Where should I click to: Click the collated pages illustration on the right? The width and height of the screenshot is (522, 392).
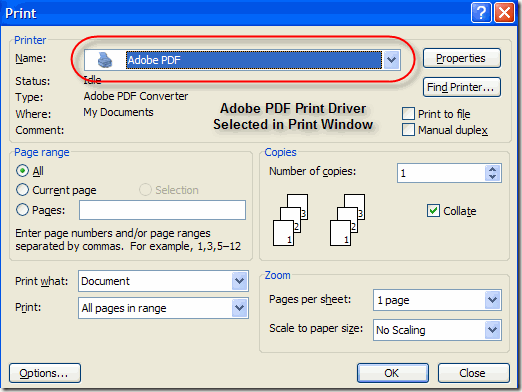click(348, 220)
